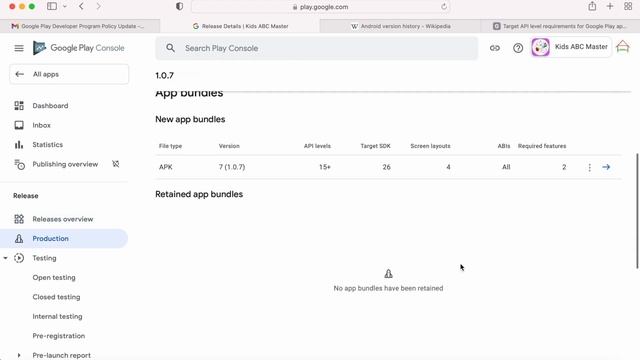Click the Dashboard sidebar icon
640x360 pixels.
(19, 106)
